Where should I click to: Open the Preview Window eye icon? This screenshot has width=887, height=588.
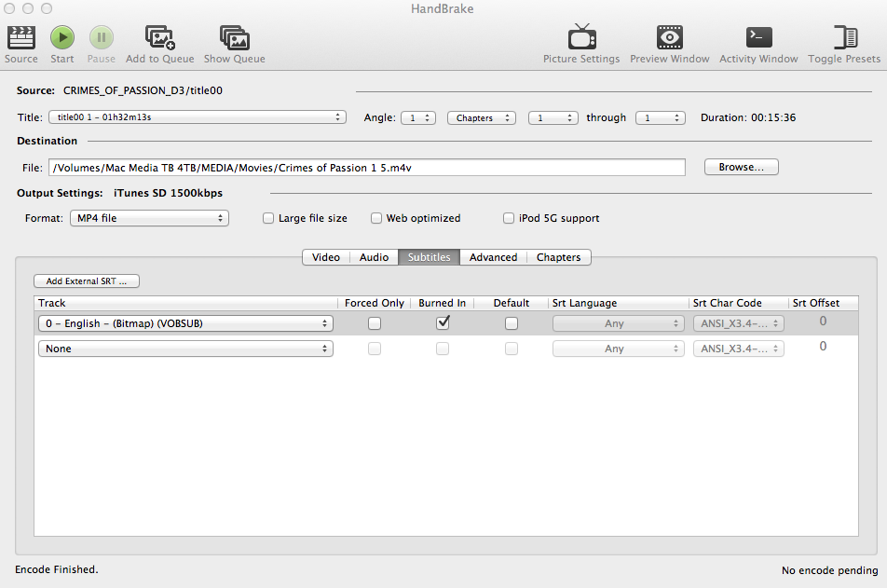click(669, 37)
